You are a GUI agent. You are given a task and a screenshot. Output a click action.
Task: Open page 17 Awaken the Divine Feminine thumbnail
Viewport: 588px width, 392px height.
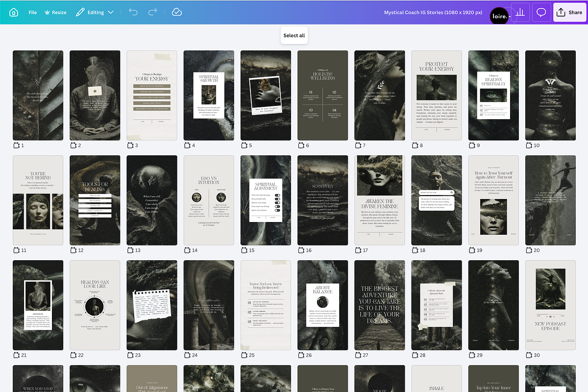[380, 200]
